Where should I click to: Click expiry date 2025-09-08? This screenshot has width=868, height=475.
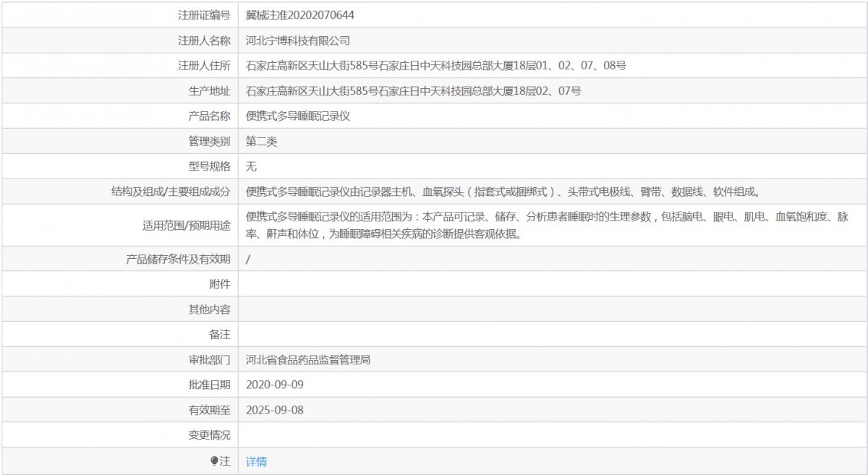[275, 410]
